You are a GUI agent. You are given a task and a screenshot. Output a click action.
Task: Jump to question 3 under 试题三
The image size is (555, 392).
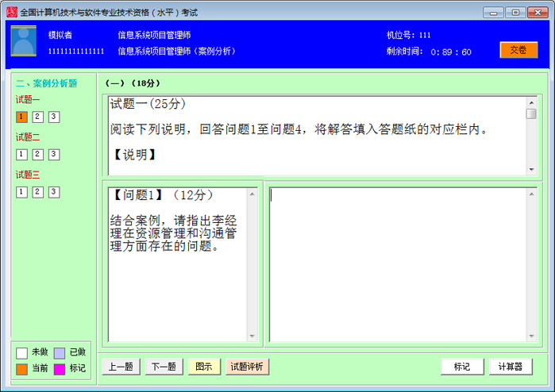click(x=53, y=192)
